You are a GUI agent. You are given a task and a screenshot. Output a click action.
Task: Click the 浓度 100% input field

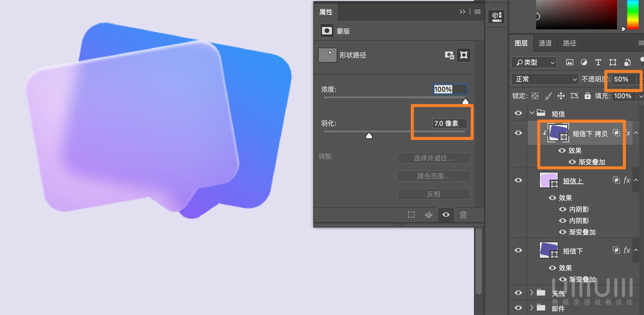pos(449,89)
